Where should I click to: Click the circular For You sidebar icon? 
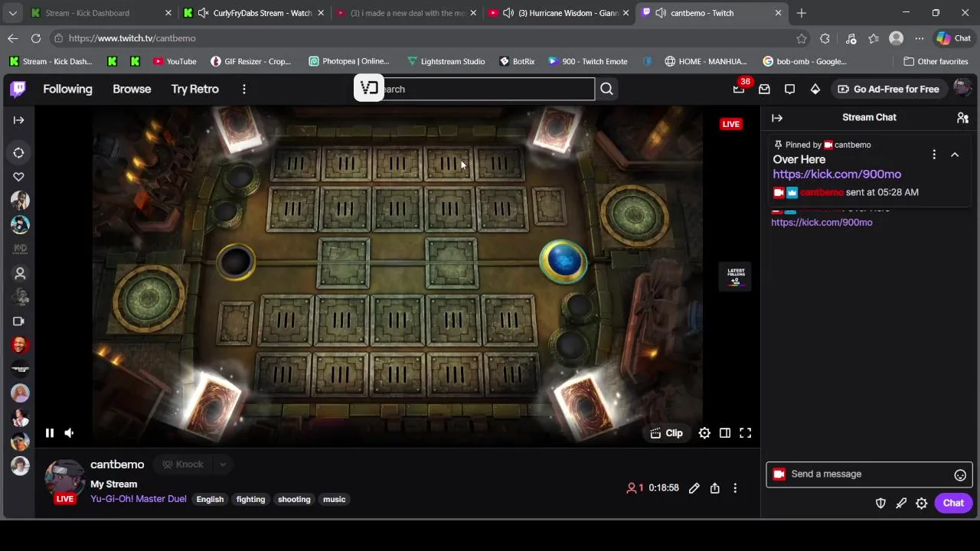pyautogui.click(x=18, y=153)
